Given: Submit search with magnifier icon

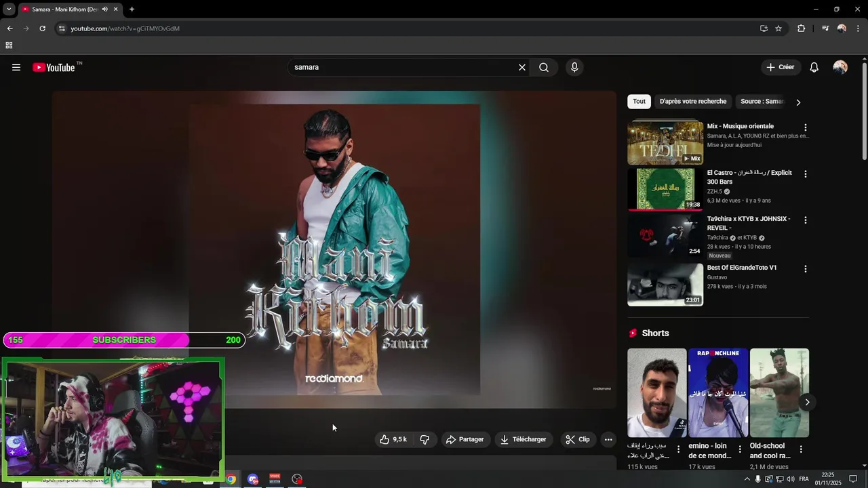Looking at the screenshot, I should click(x=544, y=67).
